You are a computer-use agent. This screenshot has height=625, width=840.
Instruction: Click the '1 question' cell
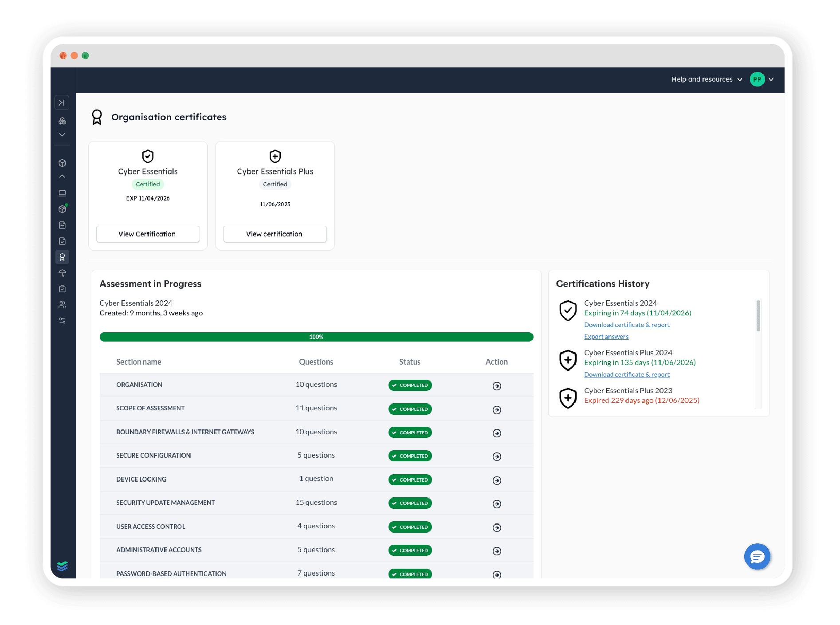click(316, 479)
